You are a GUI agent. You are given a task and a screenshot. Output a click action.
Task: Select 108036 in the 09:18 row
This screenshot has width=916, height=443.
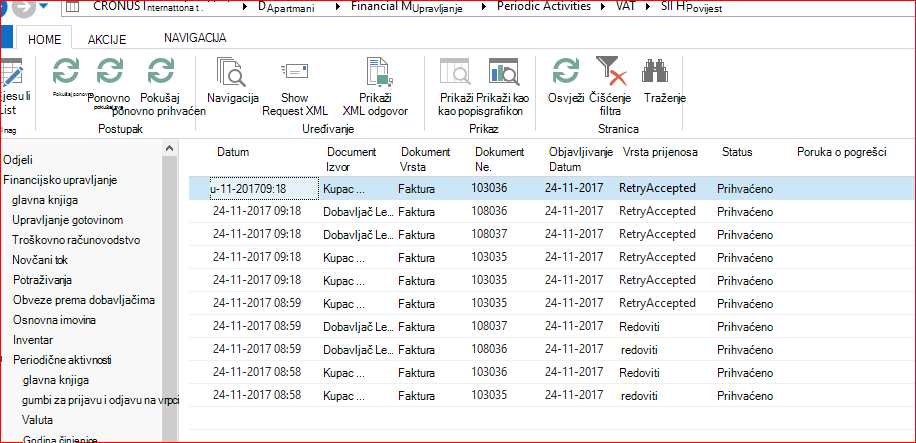[x=489, y=210]
